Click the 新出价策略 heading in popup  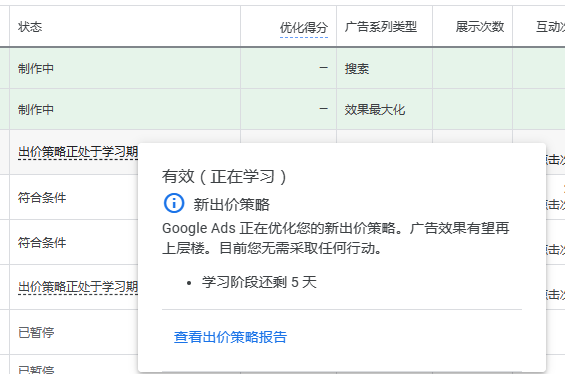(231, 204)
